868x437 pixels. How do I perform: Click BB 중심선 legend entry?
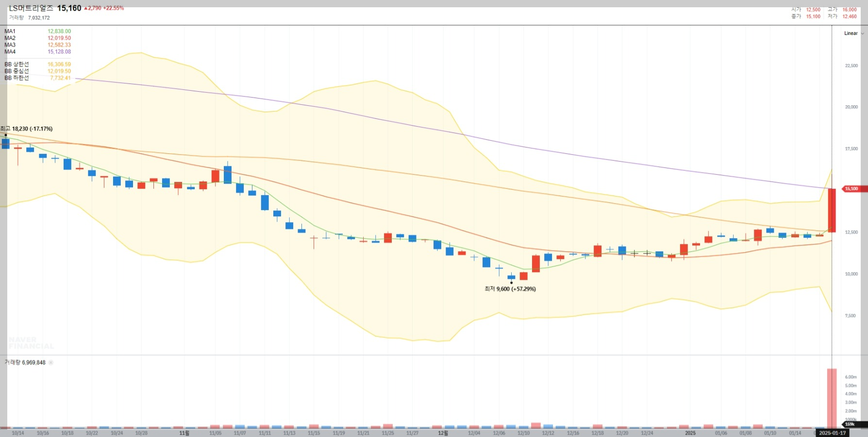pos(37,71)
